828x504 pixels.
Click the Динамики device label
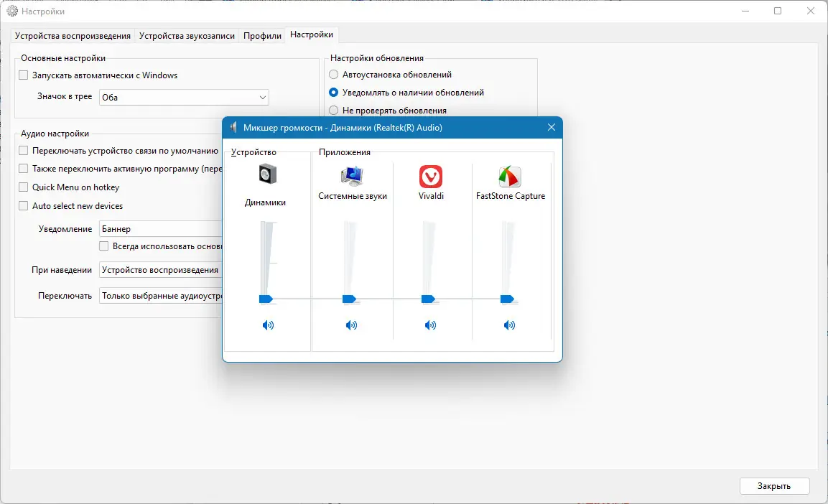click(265, 202)
